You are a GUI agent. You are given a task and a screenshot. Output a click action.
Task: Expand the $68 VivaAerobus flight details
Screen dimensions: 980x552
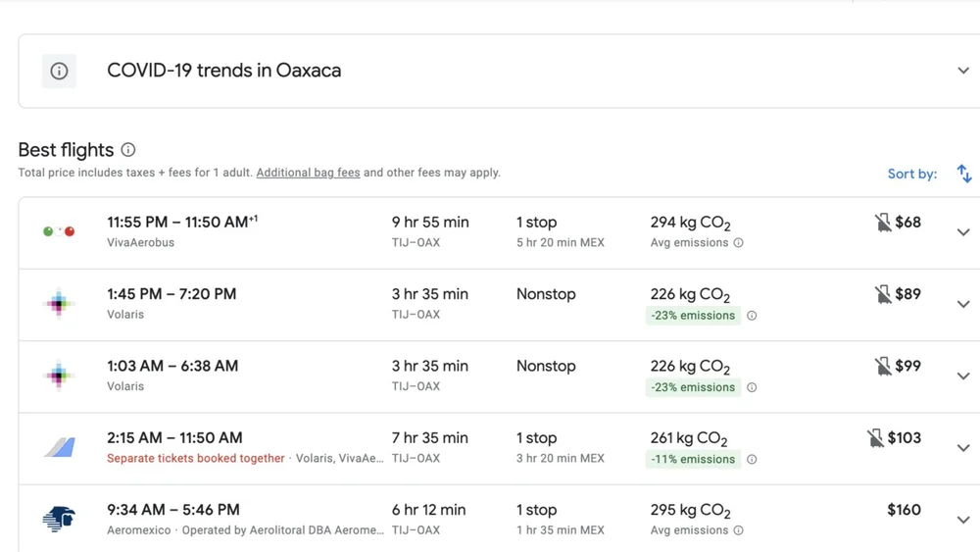click(x=963, y=232)
